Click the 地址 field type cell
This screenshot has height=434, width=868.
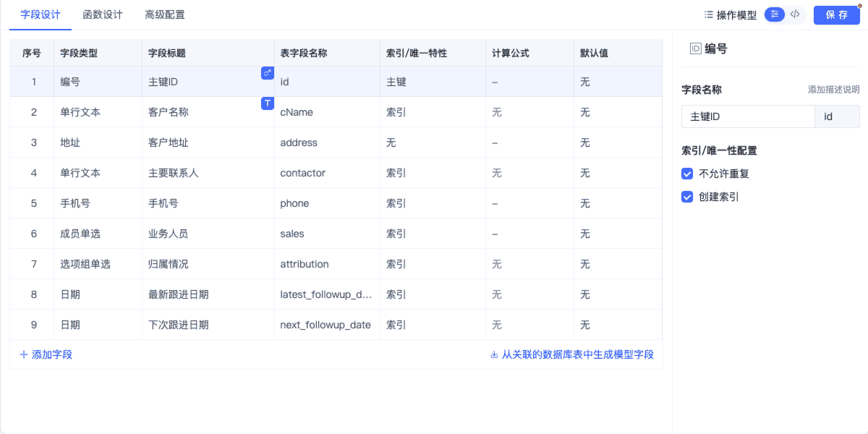coord(98,142)
